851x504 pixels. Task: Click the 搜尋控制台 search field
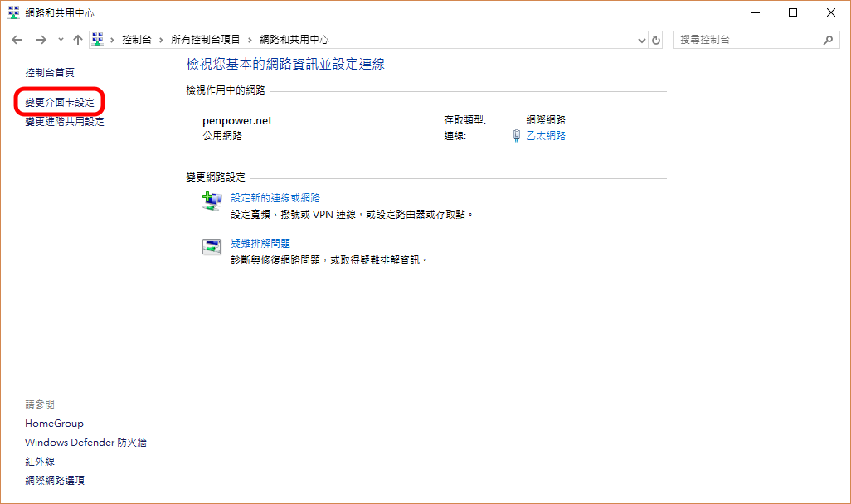pos(746,40)
